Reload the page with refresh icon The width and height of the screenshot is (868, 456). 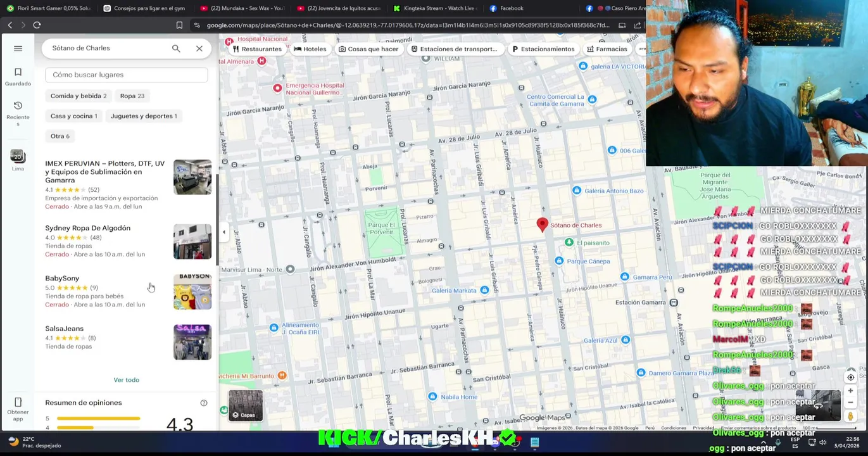(x=37, y=25)
